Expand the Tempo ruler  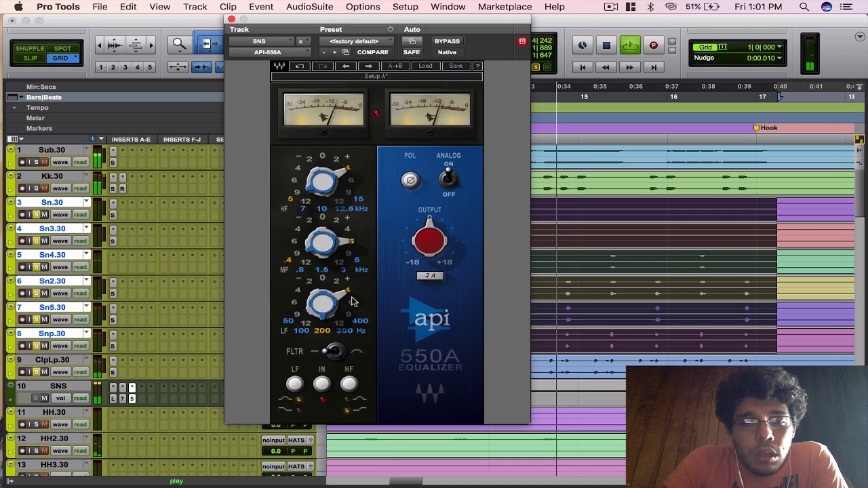(x=14, y=108)
